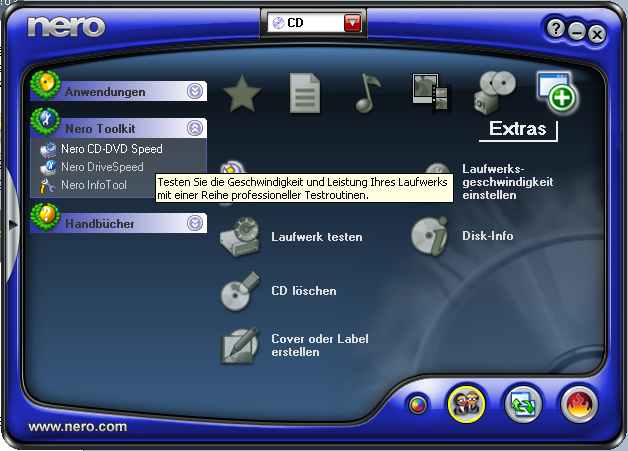Click the Nero DriveSpeed item icon

pos(49,167)
